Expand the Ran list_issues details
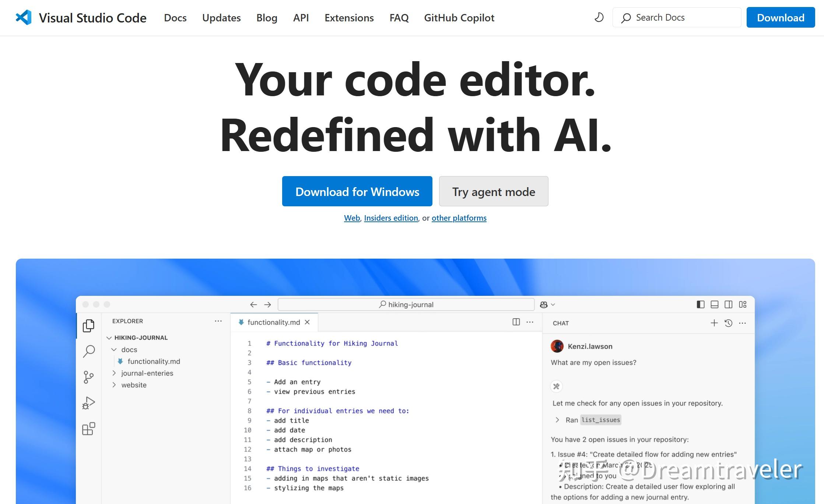This screenshot has height=504, width=824. click(x=557, y=420)
